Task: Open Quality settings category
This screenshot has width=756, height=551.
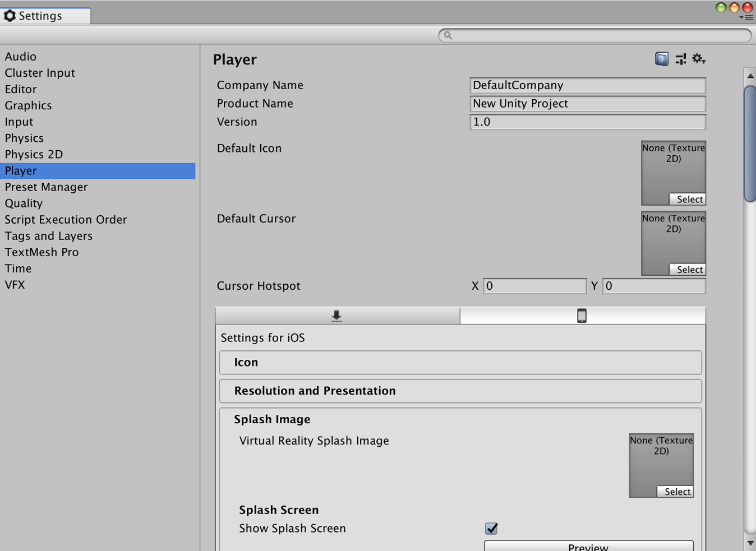Action: pyautogui.click(x=98, y=203)
